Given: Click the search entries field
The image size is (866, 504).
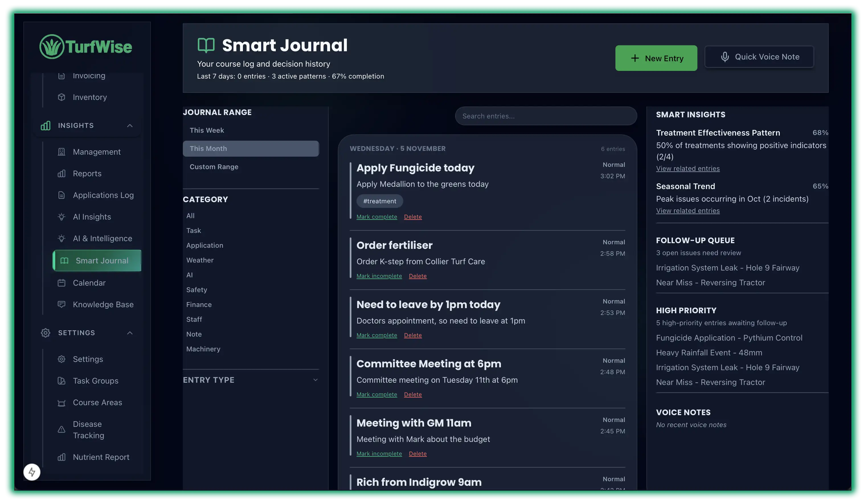Looking at the screenshot, I should [546, 116].
